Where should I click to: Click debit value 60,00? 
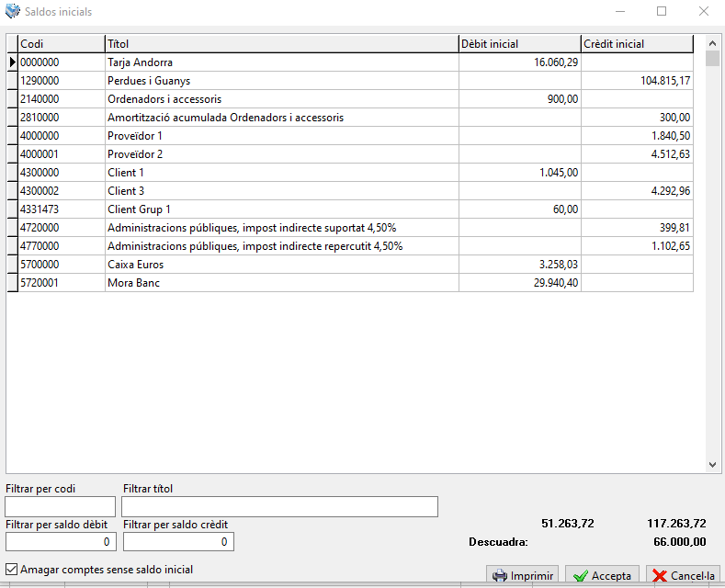click(x=565, y=209)
